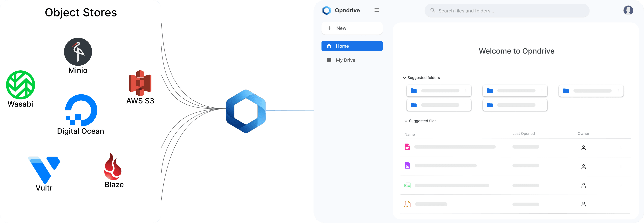This screenshot has height=223, width=644.
Task: Click the drive icon beside My Drive
Action: [x=329, y=60]
